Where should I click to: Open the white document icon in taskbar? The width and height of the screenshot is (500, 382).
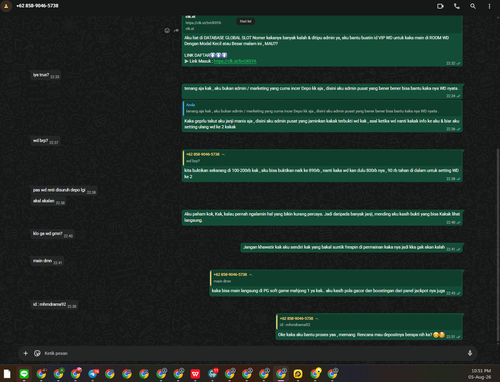click(7, 374)
